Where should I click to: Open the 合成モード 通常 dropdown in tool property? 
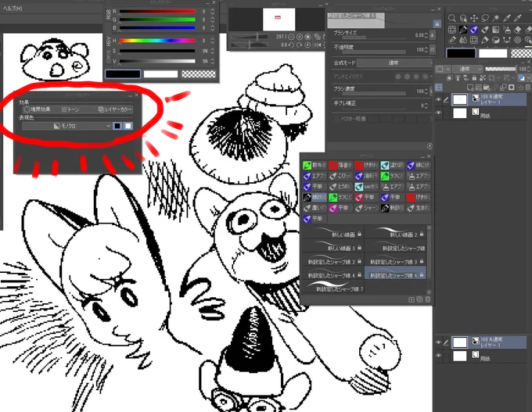tap(394, 63)
